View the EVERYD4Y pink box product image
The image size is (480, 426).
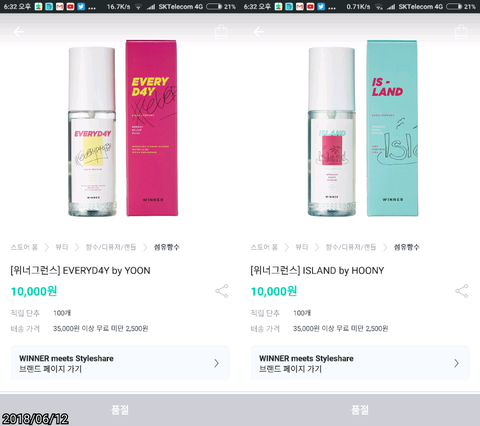pyautogui.click(x=152, y=128)
